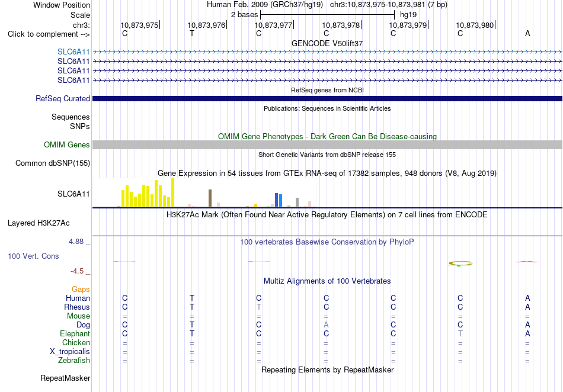Click the orange 'Gaps' label
Image resolution: width=563 pixels, height=392 pixels.
(81, 289)
